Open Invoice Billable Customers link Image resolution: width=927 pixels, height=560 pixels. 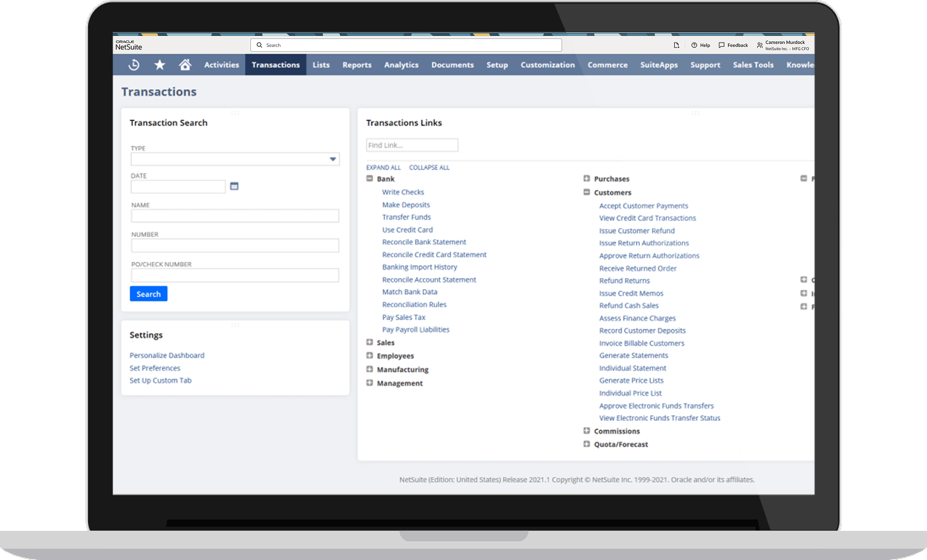tap(641, 343)
